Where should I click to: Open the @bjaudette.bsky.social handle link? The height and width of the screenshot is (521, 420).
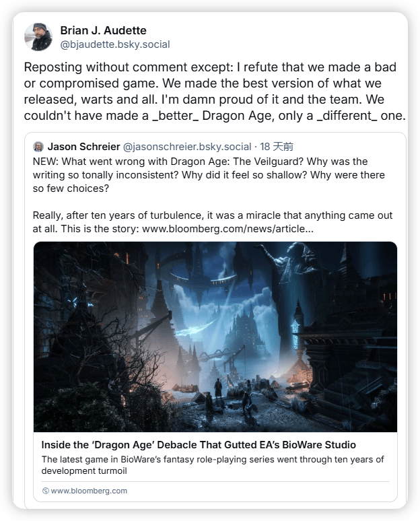tap(115, 44)
